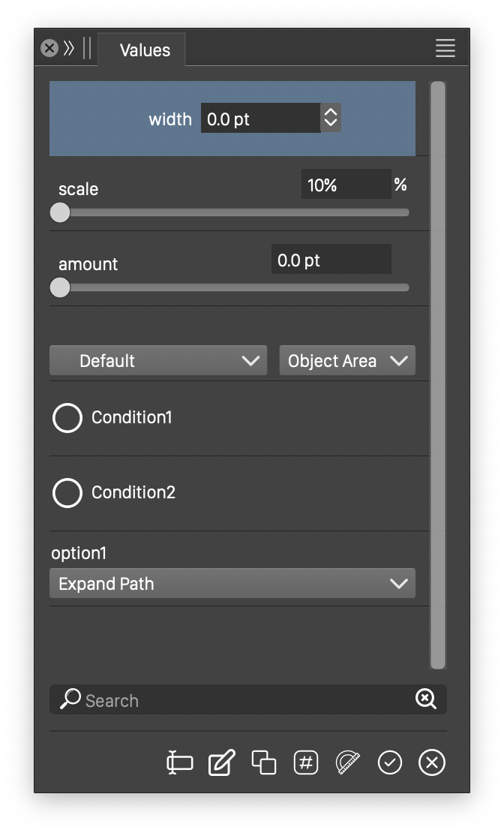Click the rename text-field icon in bottom toolbar

[180, 762]
